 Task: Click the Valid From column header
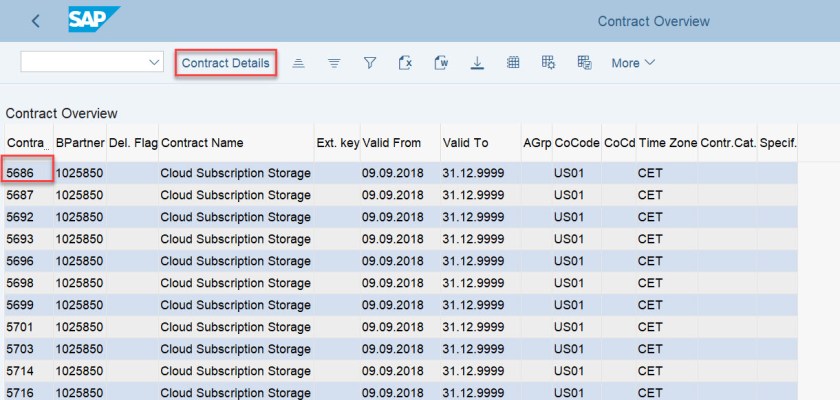tap(392, 143)
